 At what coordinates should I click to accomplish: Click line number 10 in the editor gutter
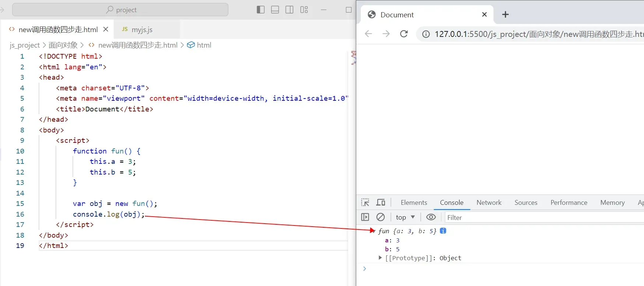pyautogui.click(x=20, y=151)
